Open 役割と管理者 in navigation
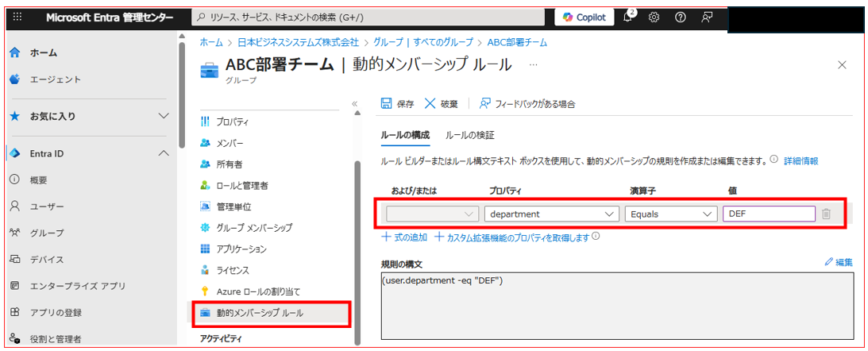The image size is (868, 351). click(x=56, y=339)
